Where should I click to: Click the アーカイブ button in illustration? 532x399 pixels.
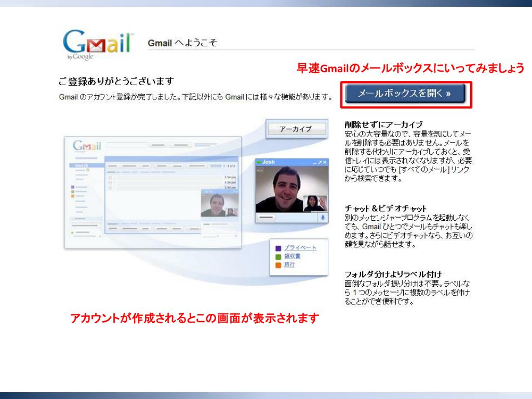tap(297, 129)
